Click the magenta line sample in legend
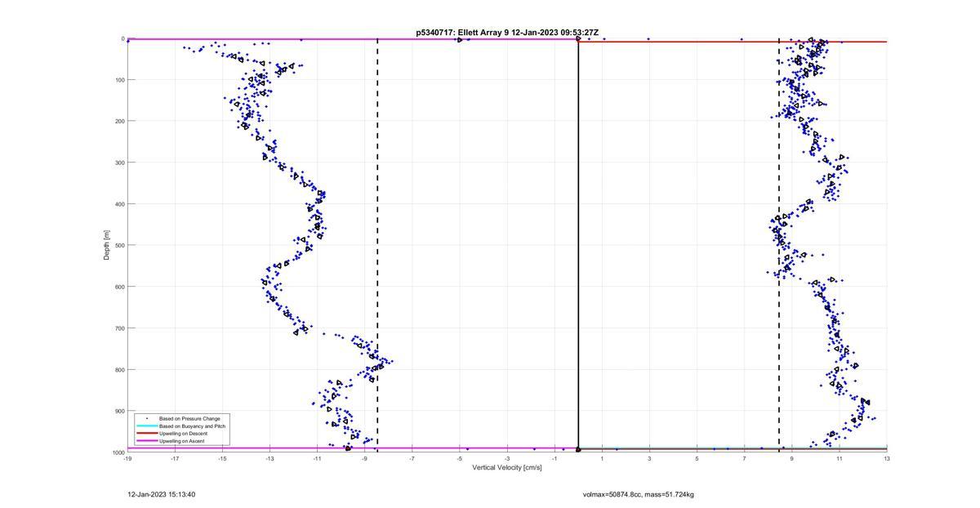 click(x=147, y=441)
